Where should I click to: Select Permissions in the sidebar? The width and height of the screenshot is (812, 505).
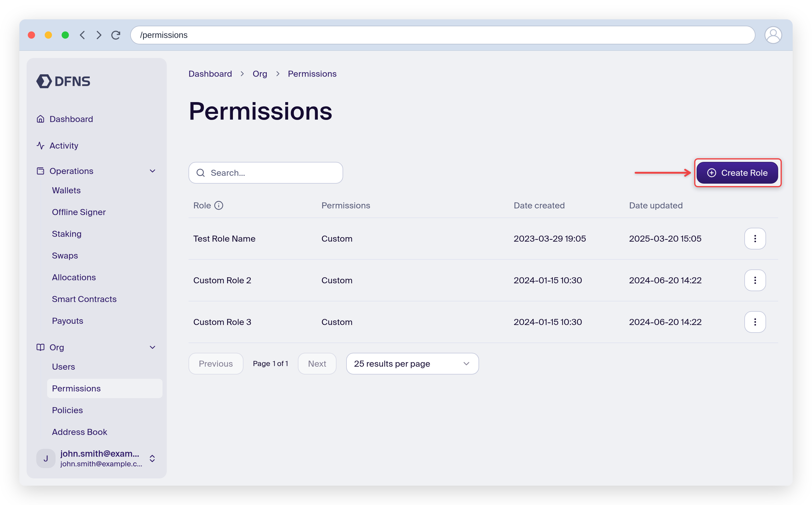105,388
